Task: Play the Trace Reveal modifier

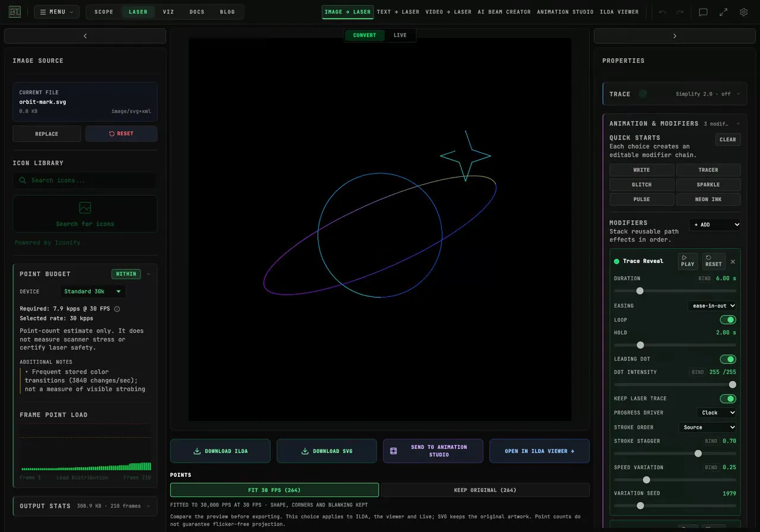Action: pos(688,261)
